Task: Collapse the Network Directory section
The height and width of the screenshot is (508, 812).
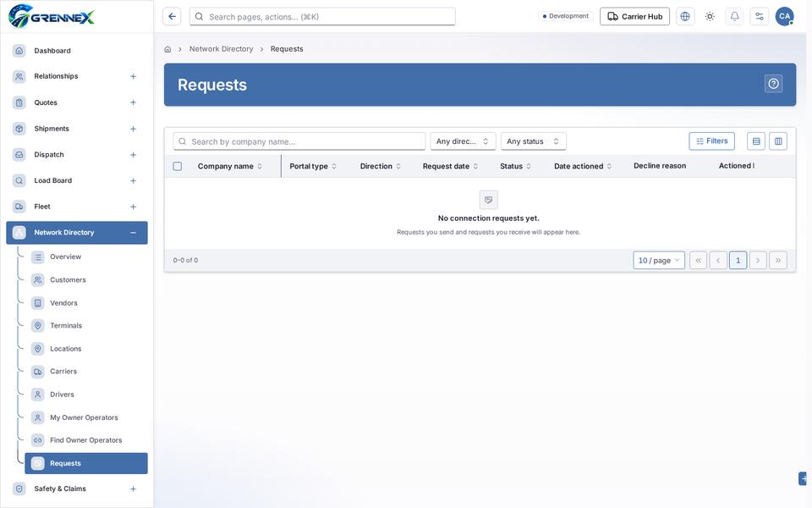Action: (133, 233)
